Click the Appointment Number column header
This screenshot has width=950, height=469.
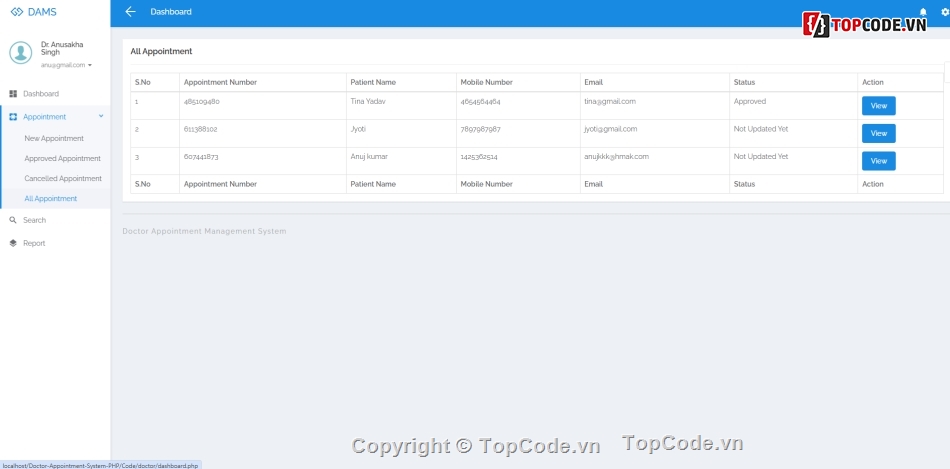click(220, 82)
